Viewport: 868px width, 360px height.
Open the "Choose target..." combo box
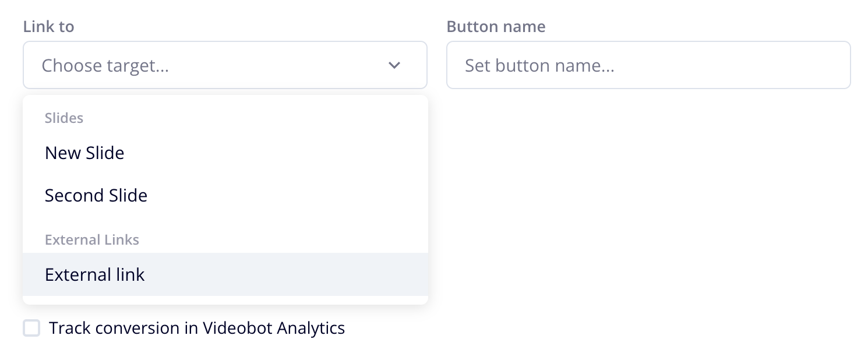click(x=225, y=65)
